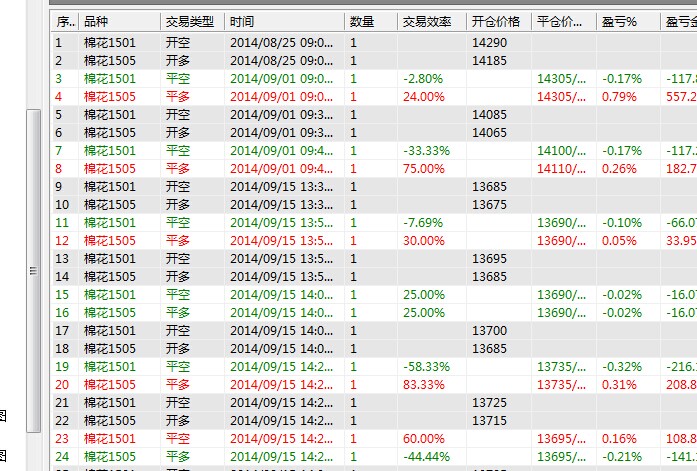Click the -7.69% efficiency cell in row 11

(423, 223)
